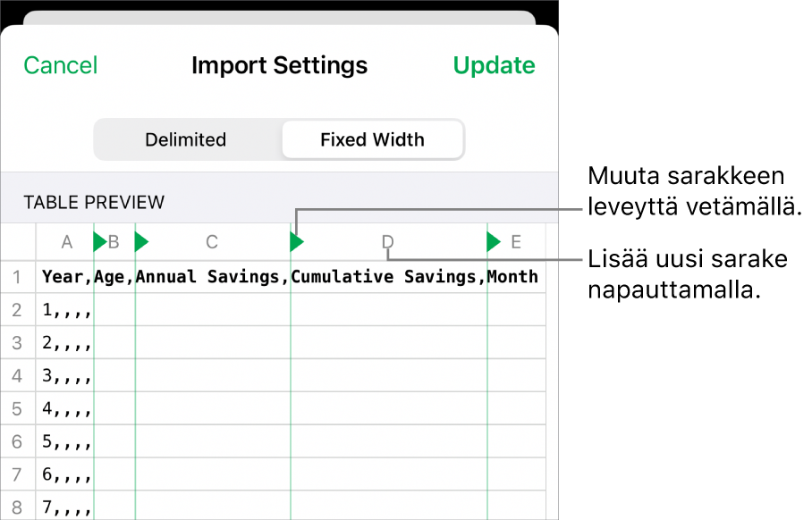Click the green arrow handle before column C
This screenshot has height=520, width=812.
click(x=141, y=241)
